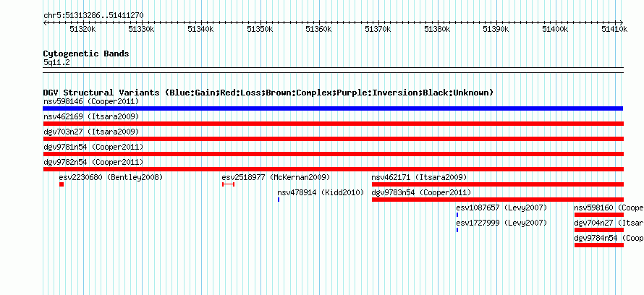Select the dgv9781n54 (Cooper2011) label

click(93, 147)
